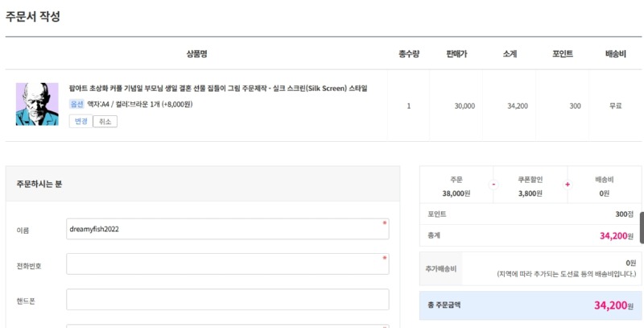Click the 소계 column header
The height and width of the screenshot is (328, 644).
point(510,54)
